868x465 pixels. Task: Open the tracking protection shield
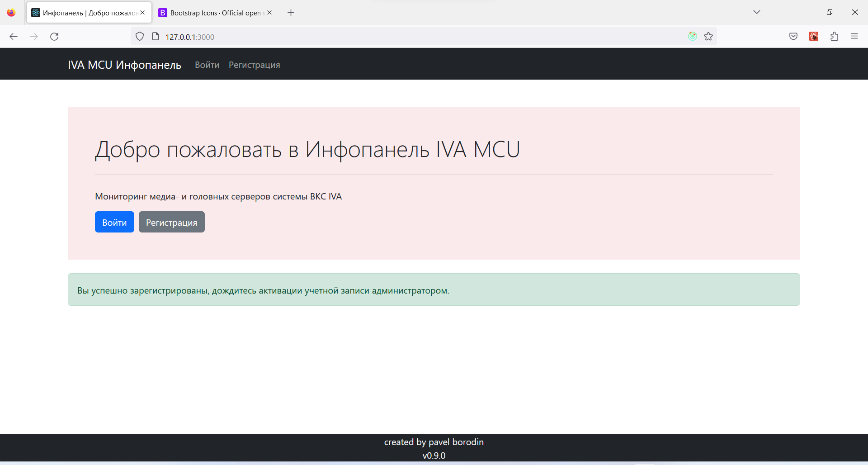[x=140, y=37]
